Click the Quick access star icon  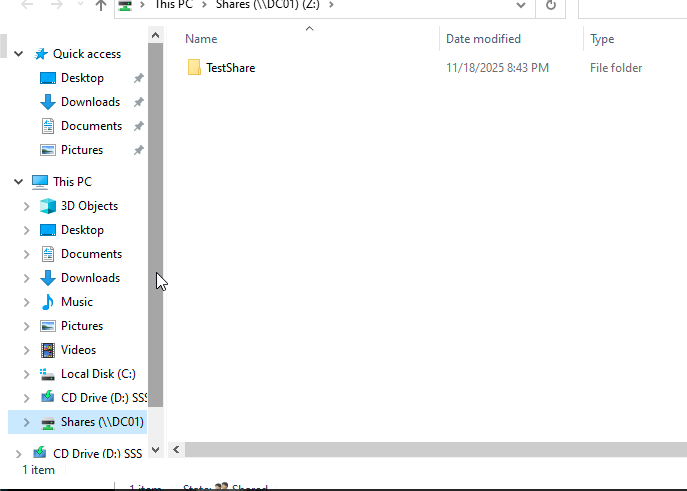click(x=41, y=54)
